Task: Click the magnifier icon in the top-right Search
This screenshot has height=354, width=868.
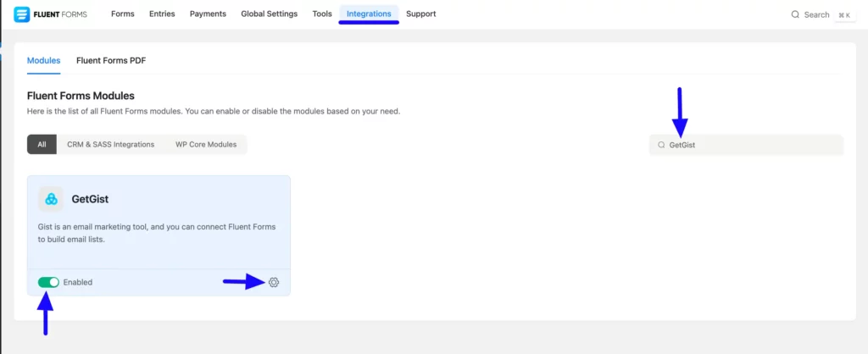Action: [x=795, y=14]
